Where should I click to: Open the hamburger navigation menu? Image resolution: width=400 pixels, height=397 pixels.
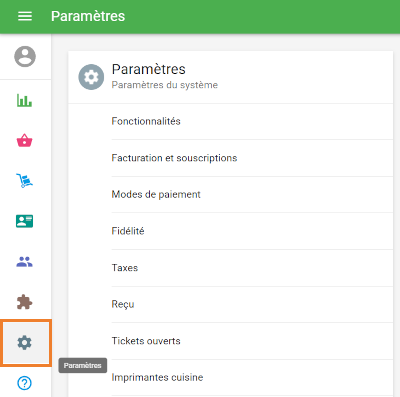pyautogui.click(x=25, y=16)
